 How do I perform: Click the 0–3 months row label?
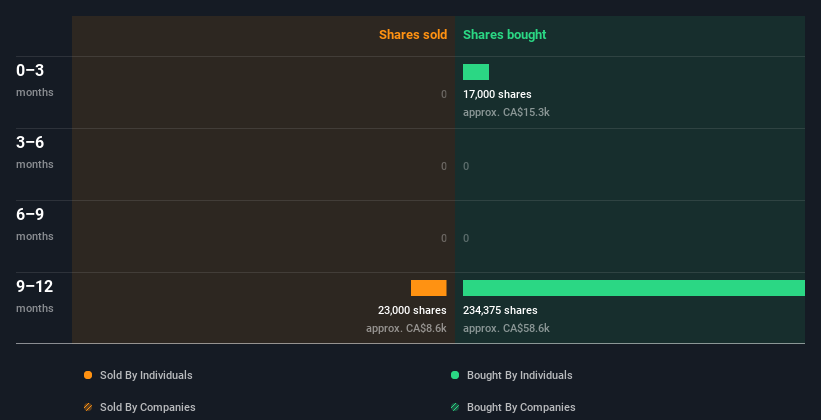tap(35, 81)
